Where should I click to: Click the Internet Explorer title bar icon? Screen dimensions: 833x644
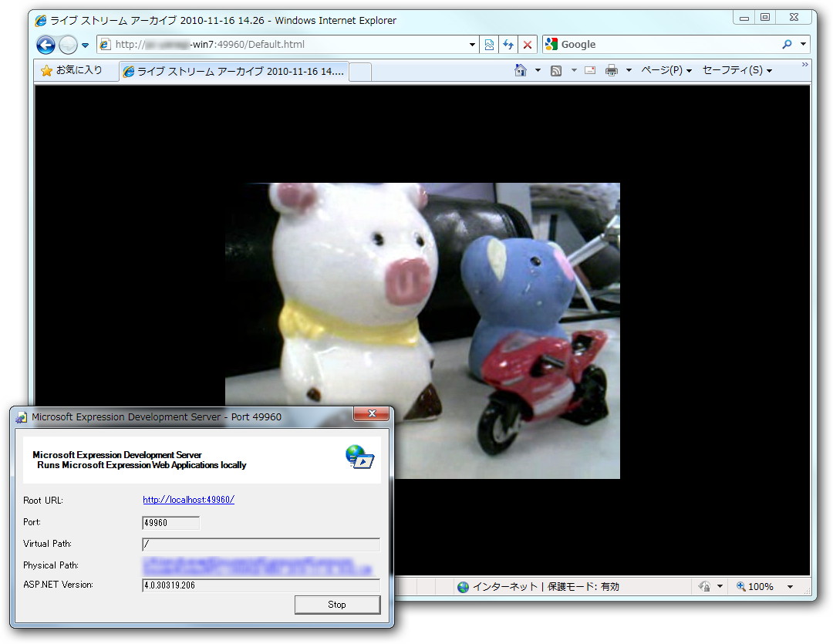click(41, 21)
